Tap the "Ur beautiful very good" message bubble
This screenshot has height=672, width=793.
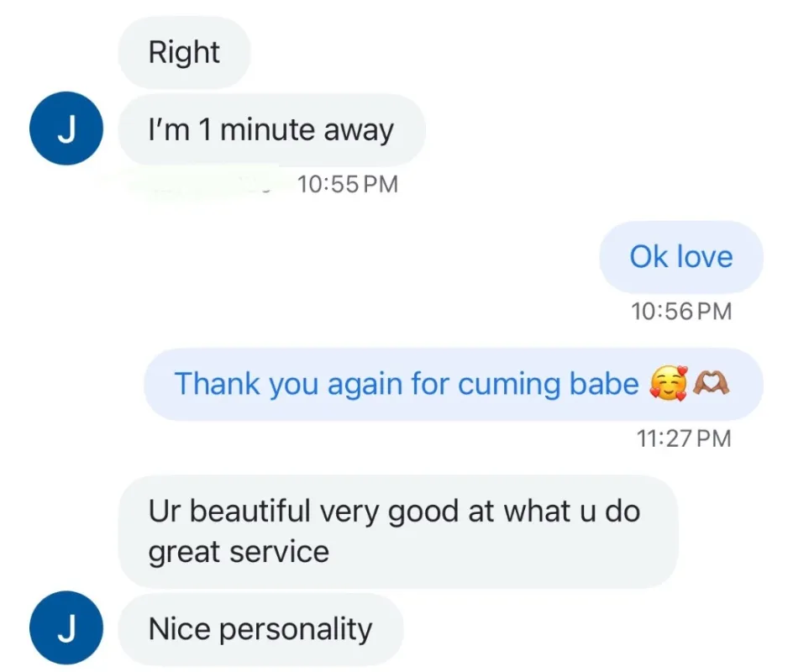(396, 531)
